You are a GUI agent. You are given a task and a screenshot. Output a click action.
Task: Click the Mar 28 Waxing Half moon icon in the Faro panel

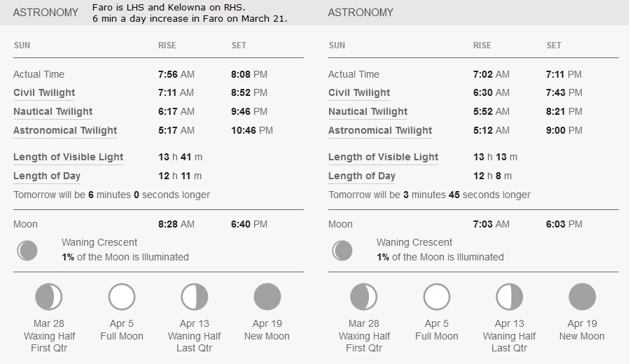tap(48, 297)
